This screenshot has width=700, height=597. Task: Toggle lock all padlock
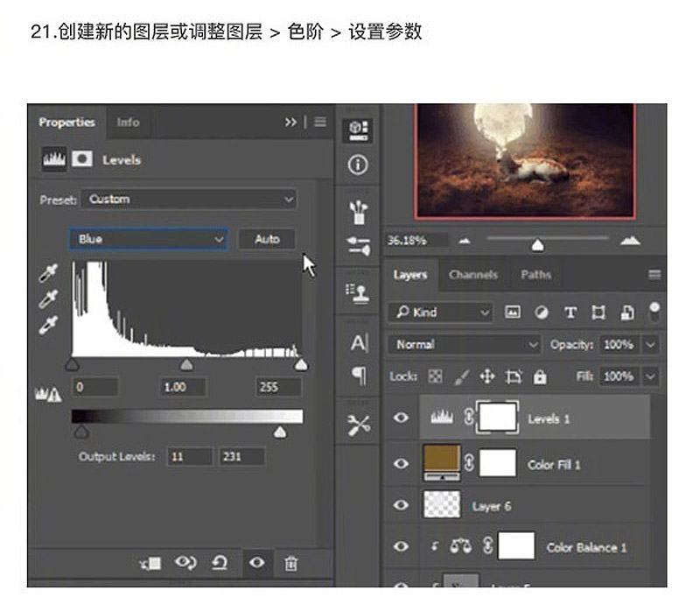[x=540, y=377]
